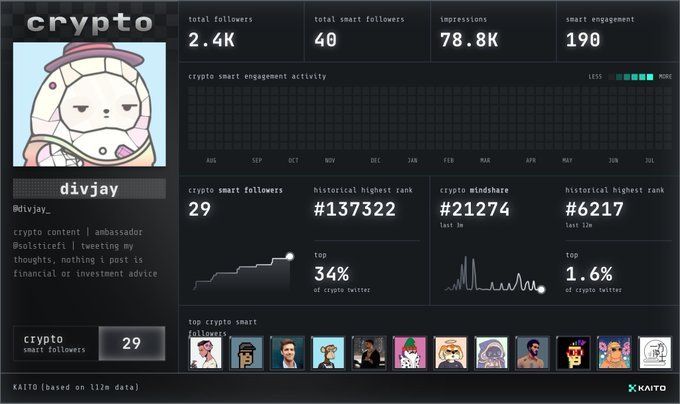
Task: Click the FEB month label
Action: coord(449,160)
